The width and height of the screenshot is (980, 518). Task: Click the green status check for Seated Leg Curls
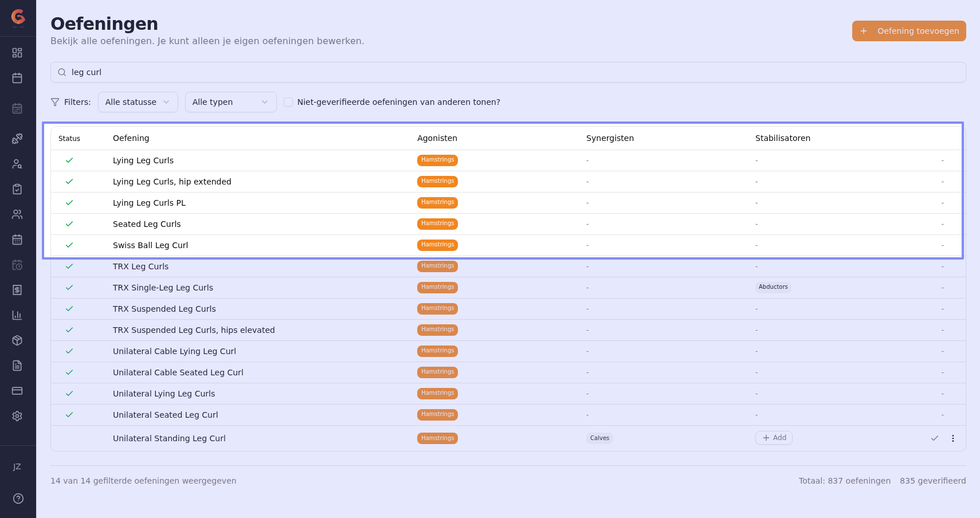(x=69, y=224)
